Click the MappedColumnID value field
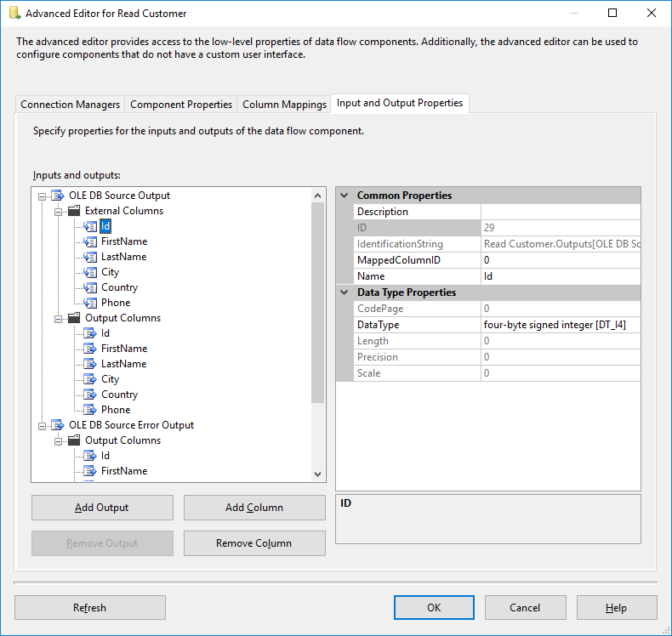Image resolution: width=672 pixels, height=636 pixels. [561, 260]
